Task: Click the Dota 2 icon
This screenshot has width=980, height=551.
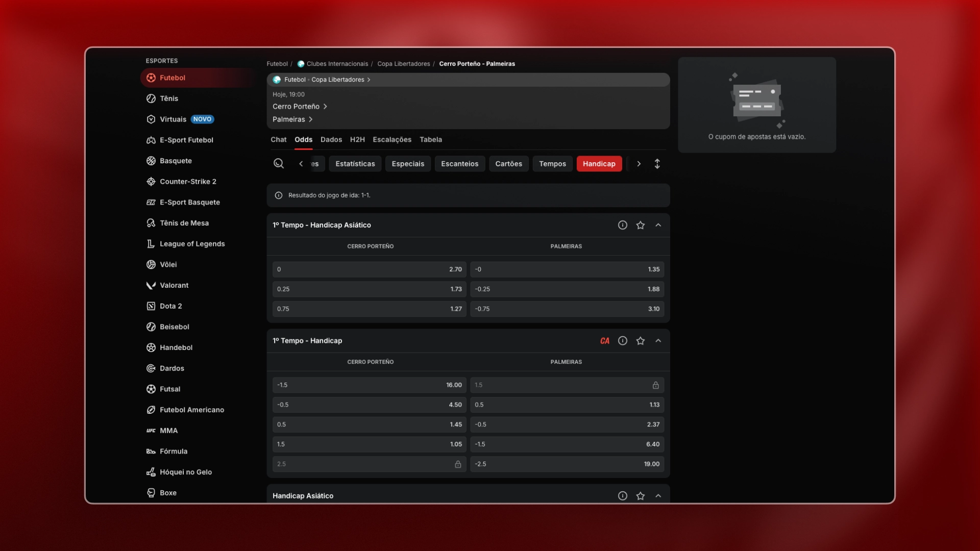Action: (x=151, y=306)
